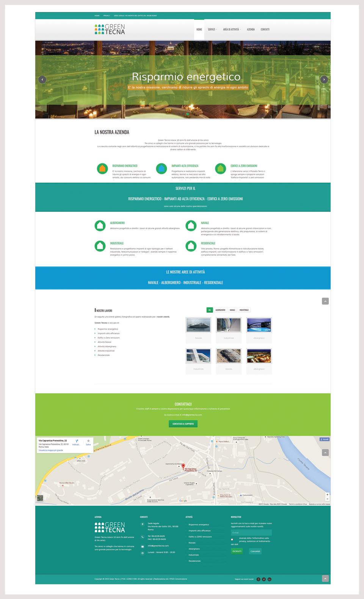Zoom out the map with minus

pyautogui.click(x=327, y=499)
